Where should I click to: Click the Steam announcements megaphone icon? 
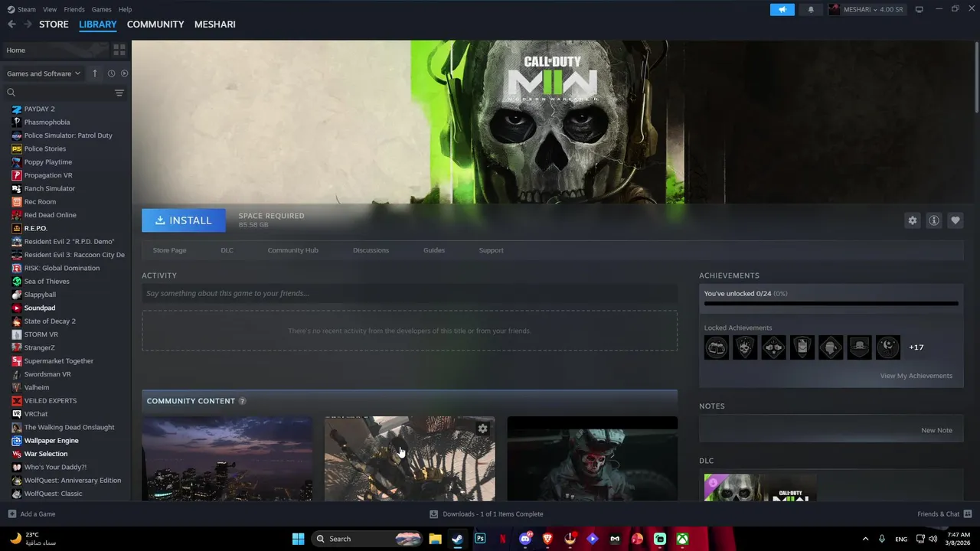click(782, 9)
